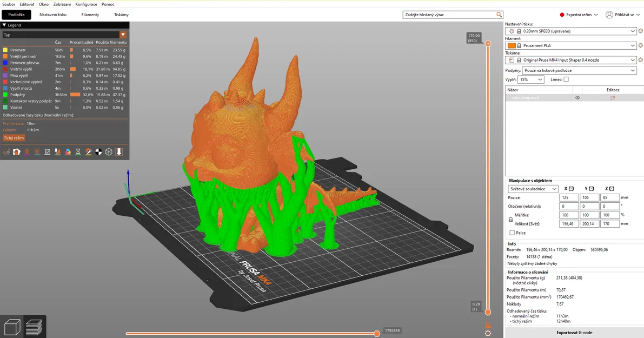The image size is (644, 338).
Task: Open filament settings gear next to Prusament PLA
Action: tap(640, 45)
